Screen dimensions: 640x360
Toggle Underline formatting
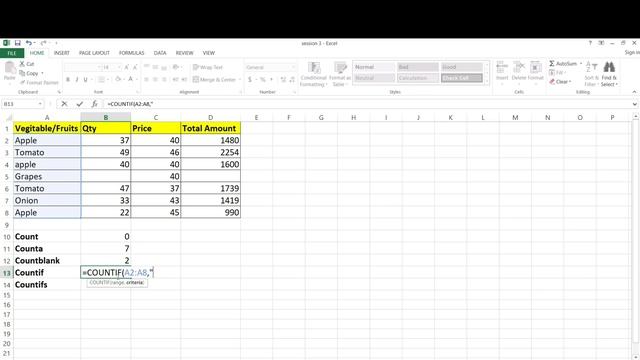click(85, 80)
